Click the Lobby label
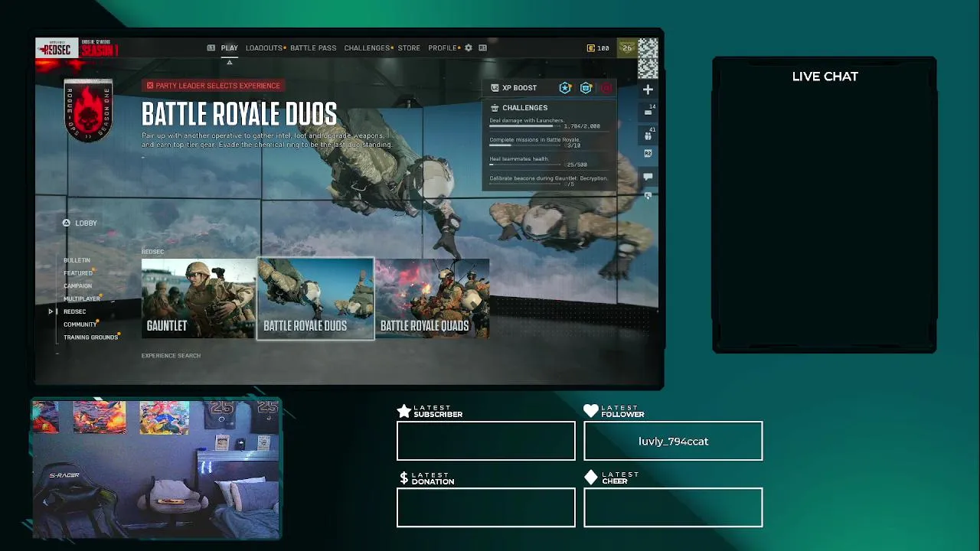The height and width of the screenshot is (551, 980). [86, 223]
